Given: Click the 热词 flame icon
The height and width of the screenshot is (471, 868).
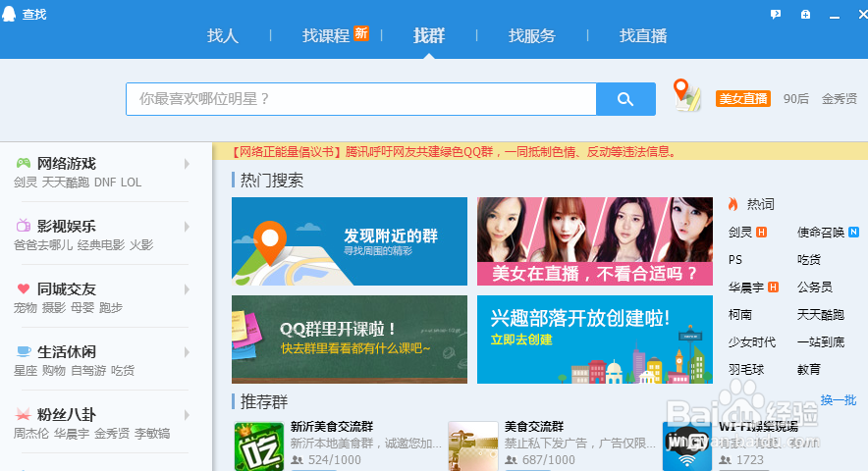Looking at the screenshot, I should pyautogui.click(x=732, y=204).
